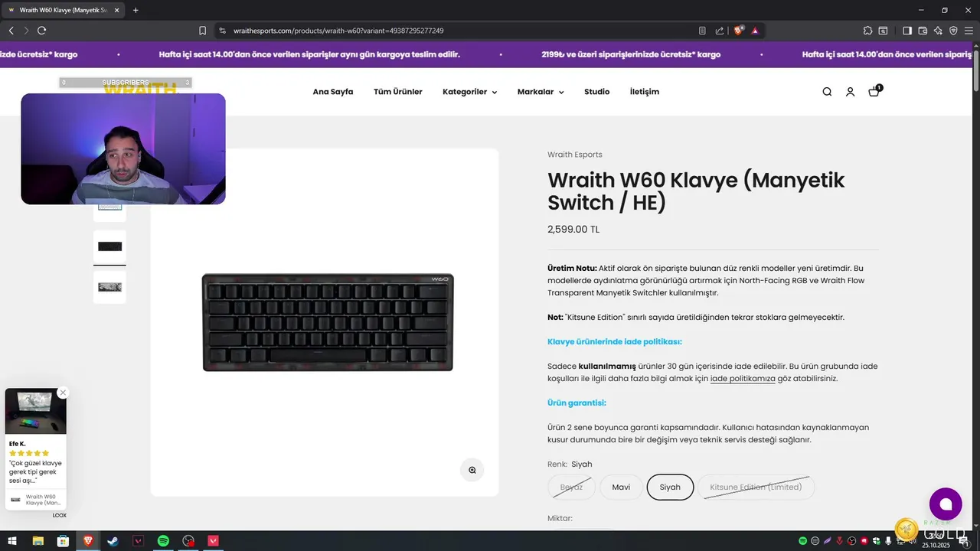Screen dimensions: 980x551
Task: Open the shopping cart icon
Action: tap(874, 91)
